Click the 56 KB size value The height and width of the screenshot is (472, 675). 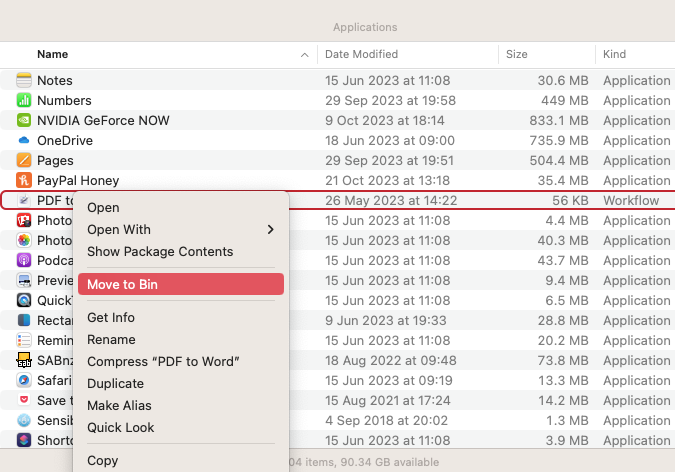(x=570, y=200)
